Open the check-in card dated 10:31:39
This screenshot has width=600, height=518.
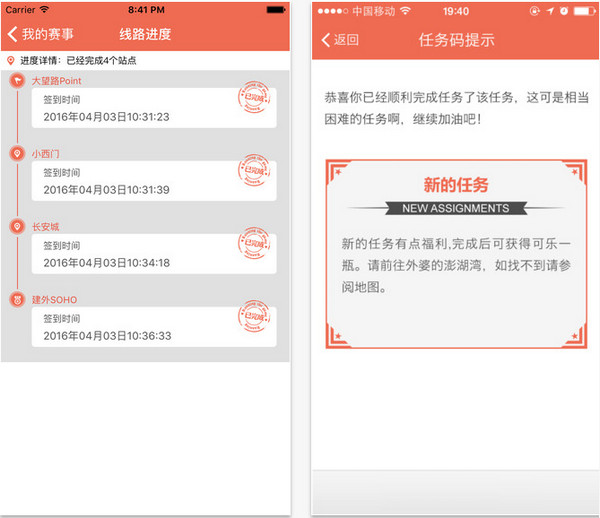(x=154, y=181)
